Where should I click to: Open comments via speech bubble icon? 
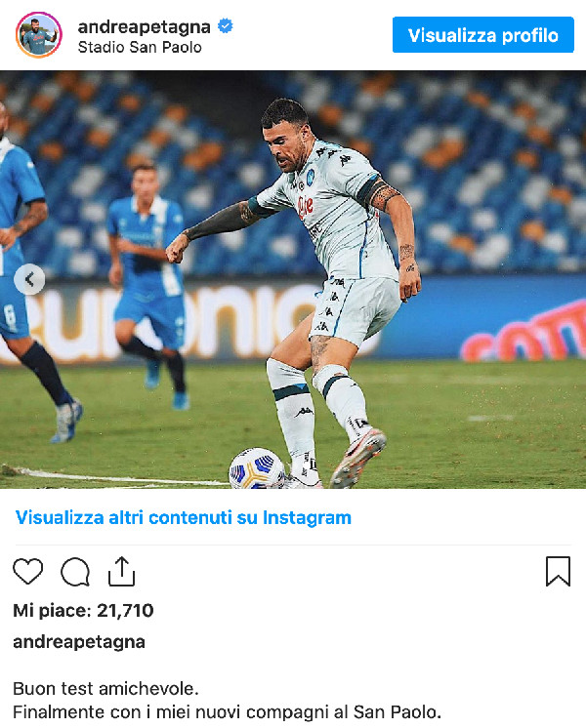pyautogui.click(x=75, y=572)
